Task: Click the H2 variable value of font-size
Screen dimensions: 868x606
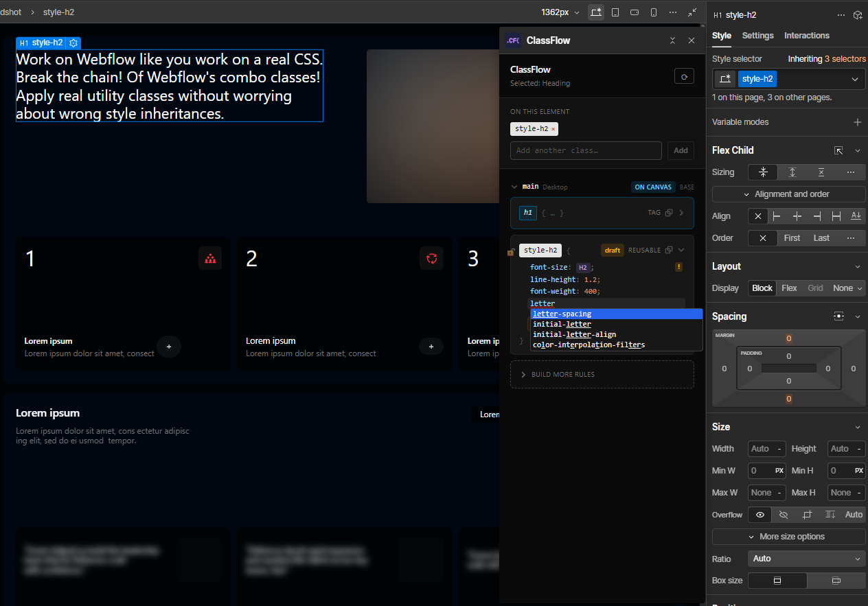Action: point(583,268)
